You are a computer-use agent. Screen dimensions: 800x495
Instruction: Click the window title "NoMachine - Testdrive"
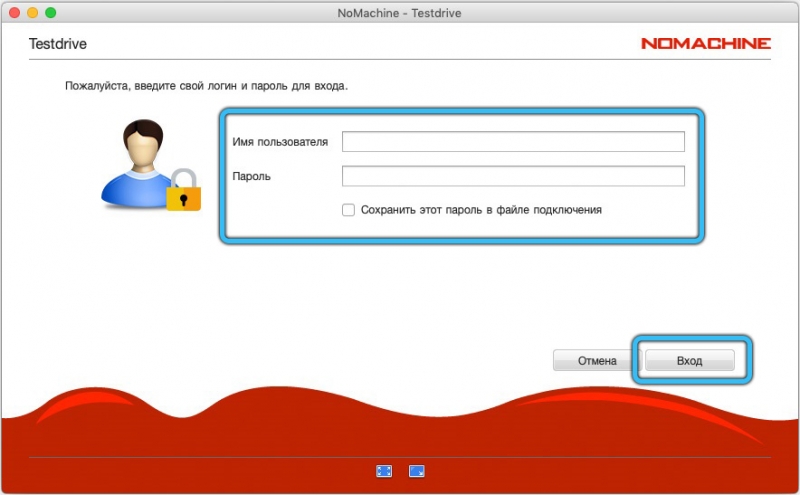coord(399,13)
